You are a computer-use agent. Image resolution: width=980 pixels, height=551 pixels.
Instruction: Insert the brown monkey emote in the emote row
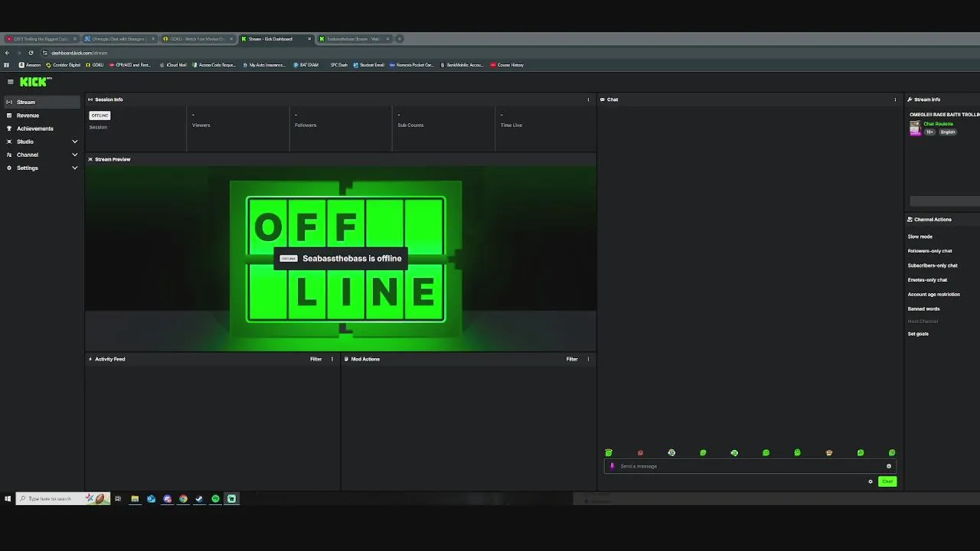pos(829,453)
